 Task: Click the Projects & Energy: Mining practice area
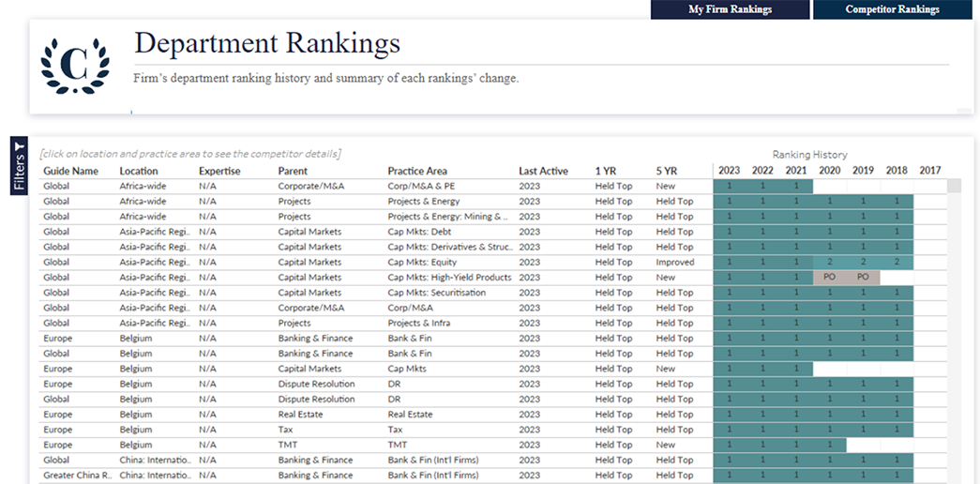pos(448,217)
